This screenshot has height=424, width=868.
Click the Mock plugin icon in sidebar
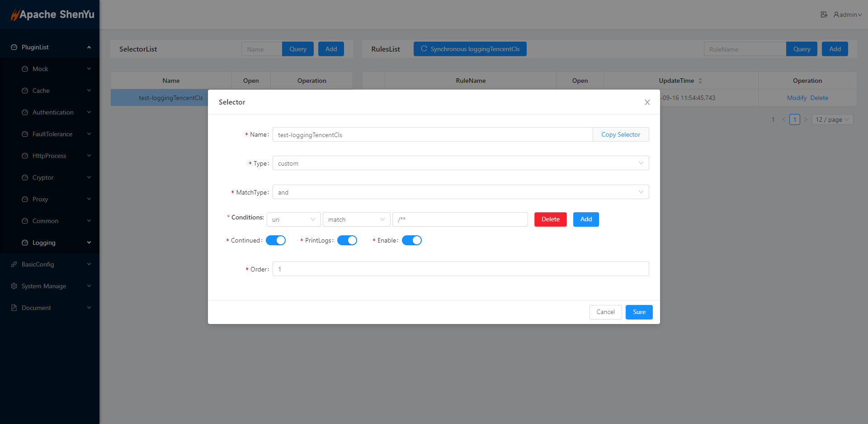25,69
